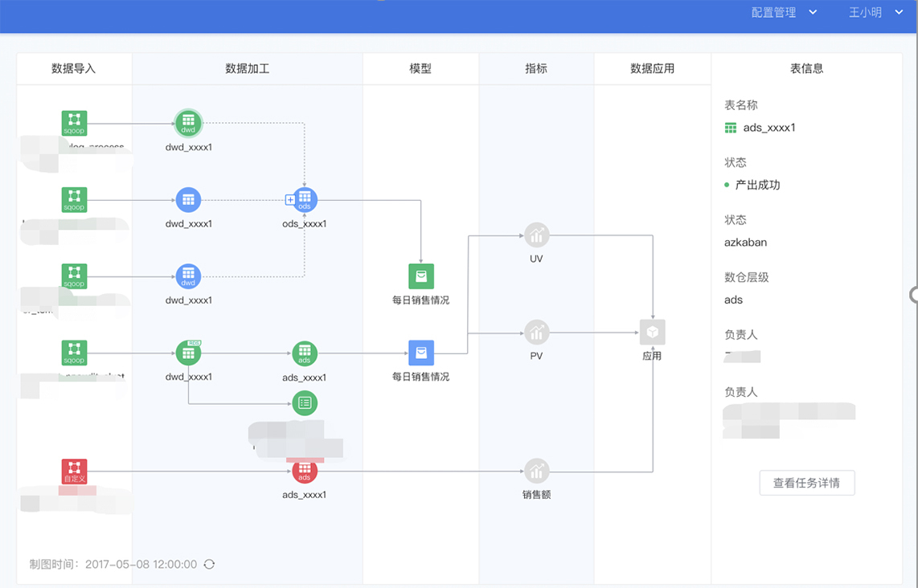This screenshot has width=918, height=588.
Task: Select the 销售额 metric node
Action: click(536, 471)
